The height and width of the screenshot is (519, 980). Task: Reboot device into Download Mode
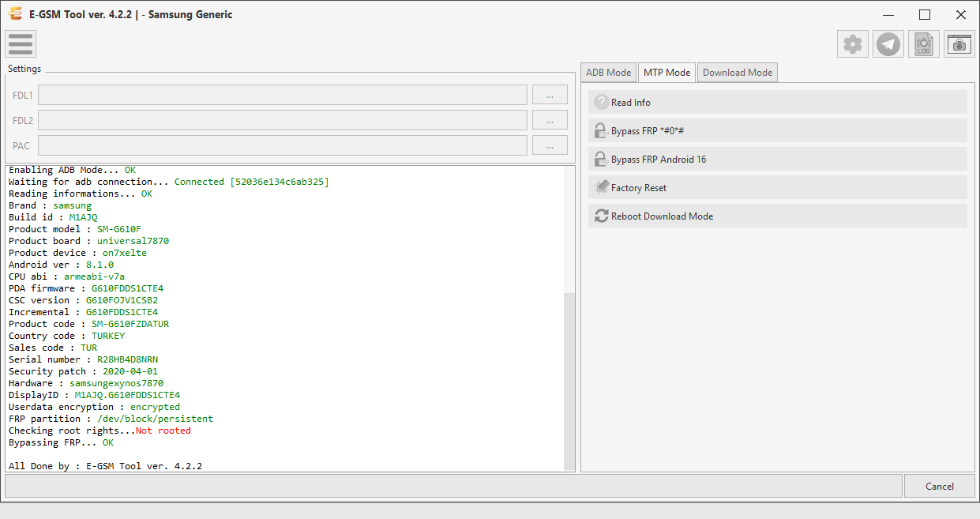[778, 216]
